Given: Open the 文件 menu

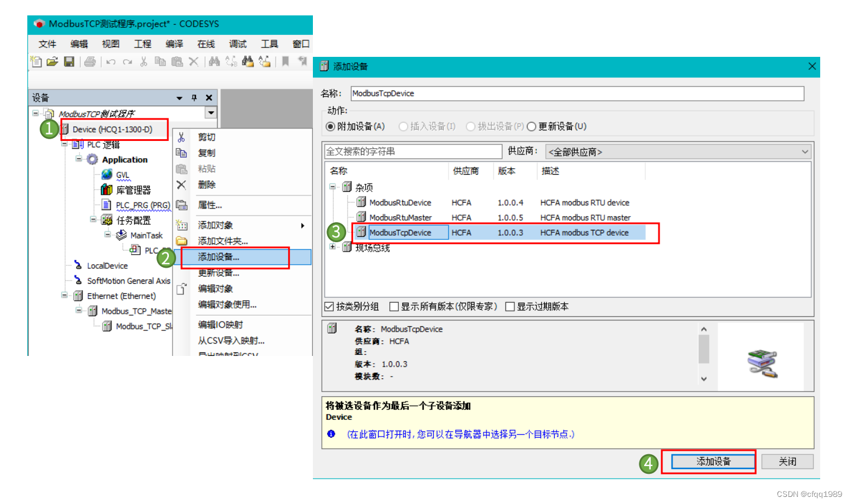Looking at the screenshot, I should (47, 44).
